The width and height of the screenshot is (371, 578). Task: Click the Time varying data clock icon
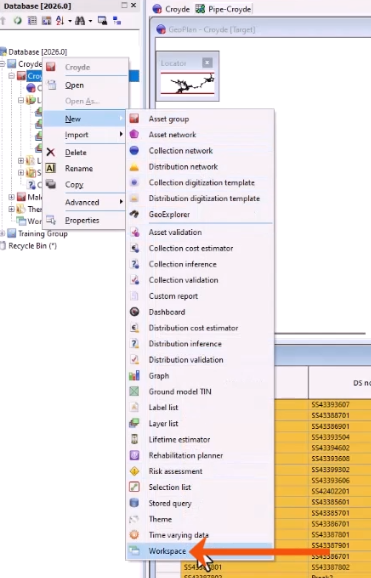coord(134,535)
